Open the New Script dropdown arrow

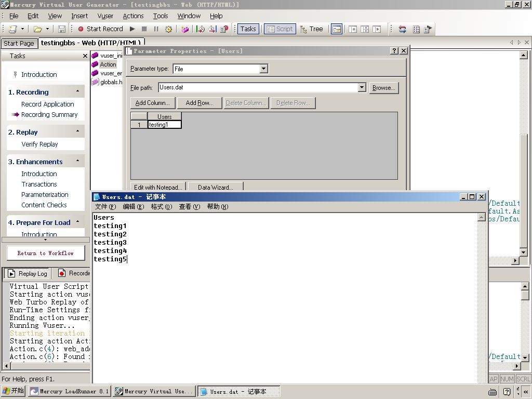tap(22, 29)
